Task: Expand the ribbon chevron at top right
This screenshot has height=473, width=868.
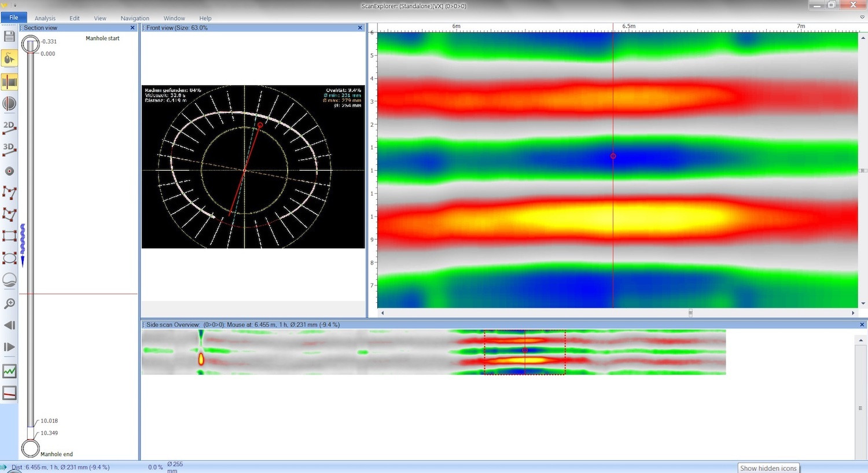Action: point(862,17)
